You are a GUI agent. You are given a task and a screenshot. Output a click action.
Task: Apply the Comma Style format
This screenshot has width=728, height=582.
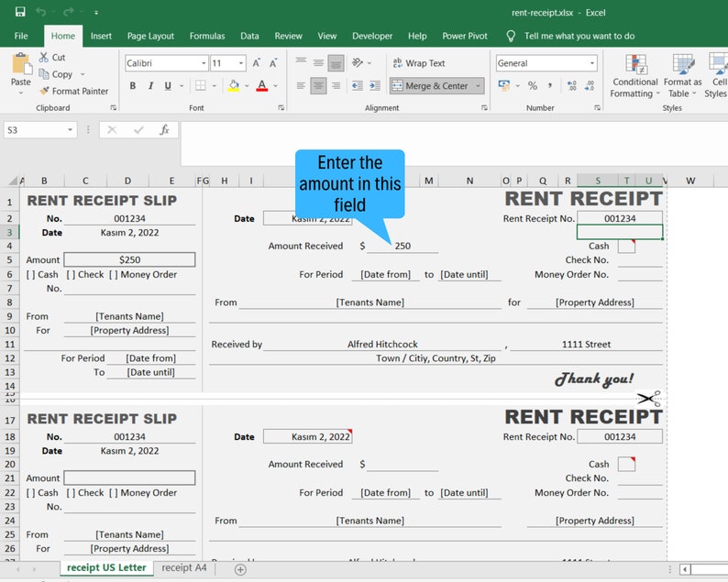[x=550, y=85]
